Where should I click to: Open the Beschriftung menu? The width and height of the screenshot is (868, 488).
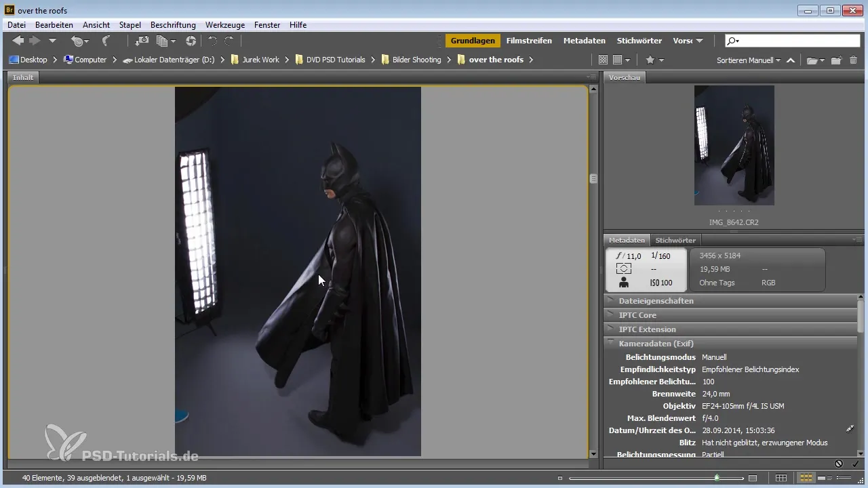coord(173,25)
